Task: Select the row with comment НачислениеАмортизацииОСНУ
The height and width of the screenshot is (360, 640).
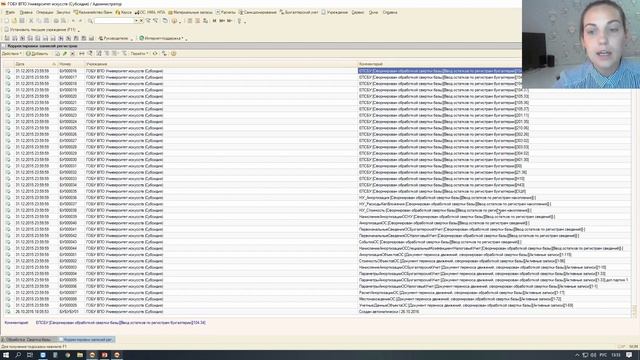Action: click(x=316, y=217)
